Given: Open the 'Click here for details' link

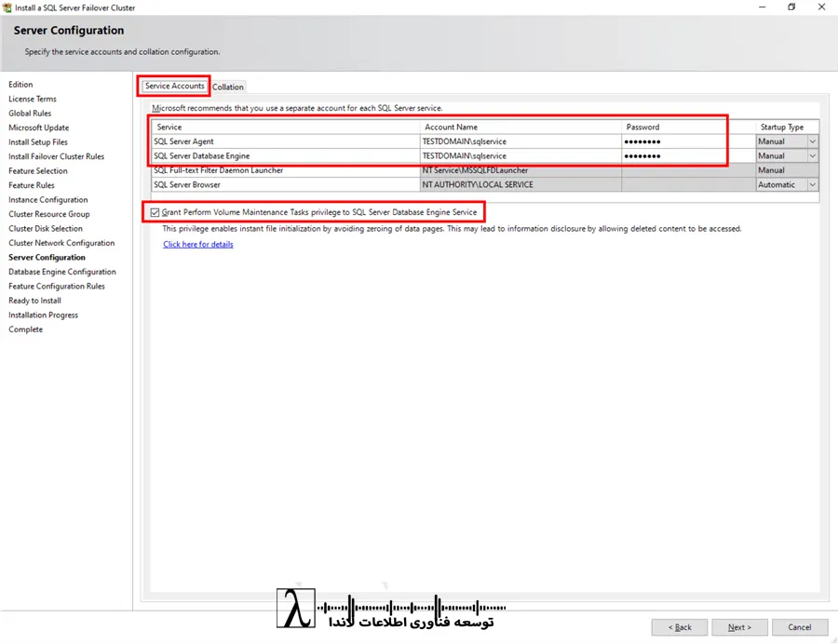Looking at the screenshot, I should pyautogui.click(x=198, y=244).
